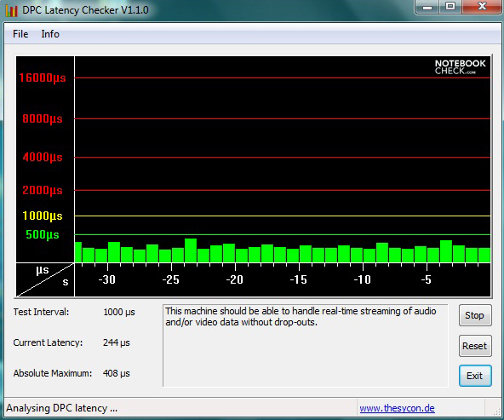Exit the application with the Exit button
504x420 pixels.
(x=475, y=376)
